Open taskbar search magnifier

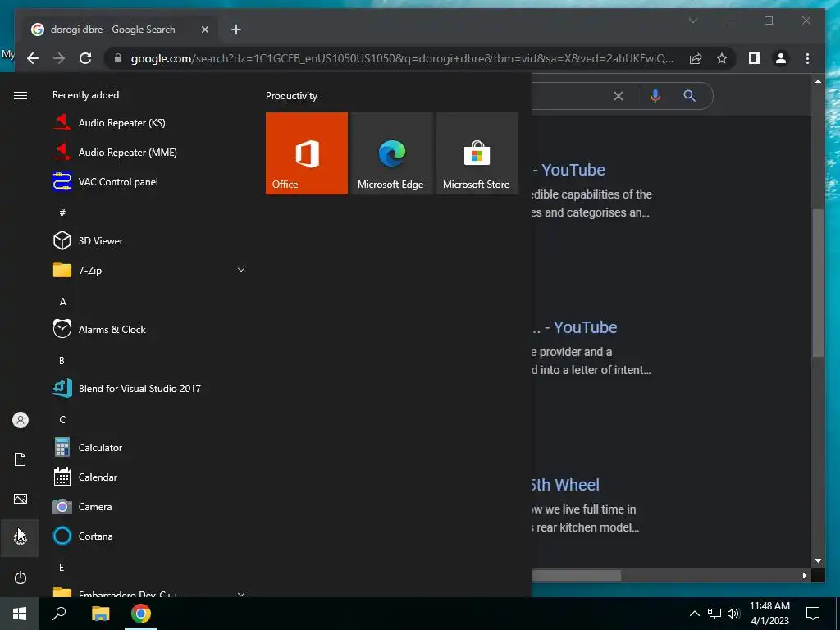tap(59, 614)
